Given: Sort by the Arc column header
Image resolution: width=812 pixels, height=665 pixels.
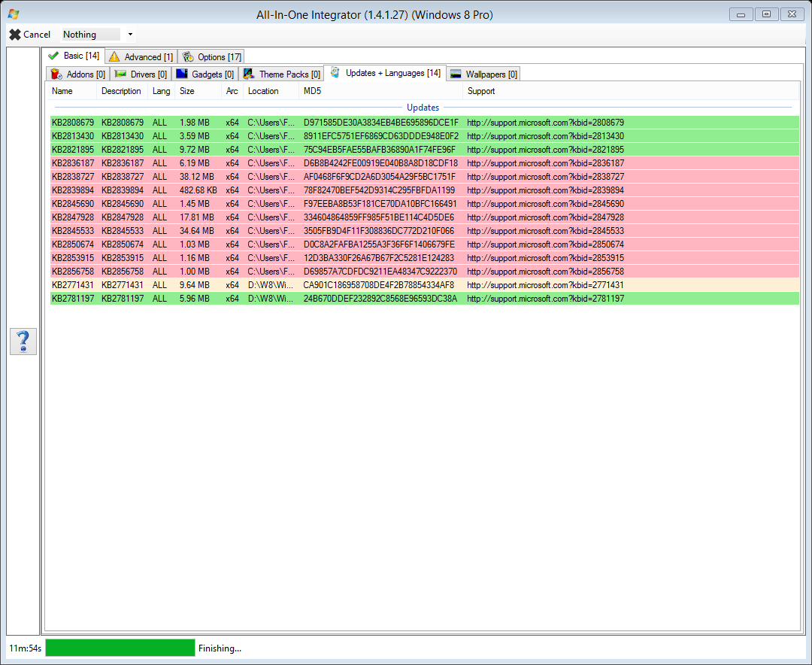Looking at the screenshot, I should (x=232, y=91).
